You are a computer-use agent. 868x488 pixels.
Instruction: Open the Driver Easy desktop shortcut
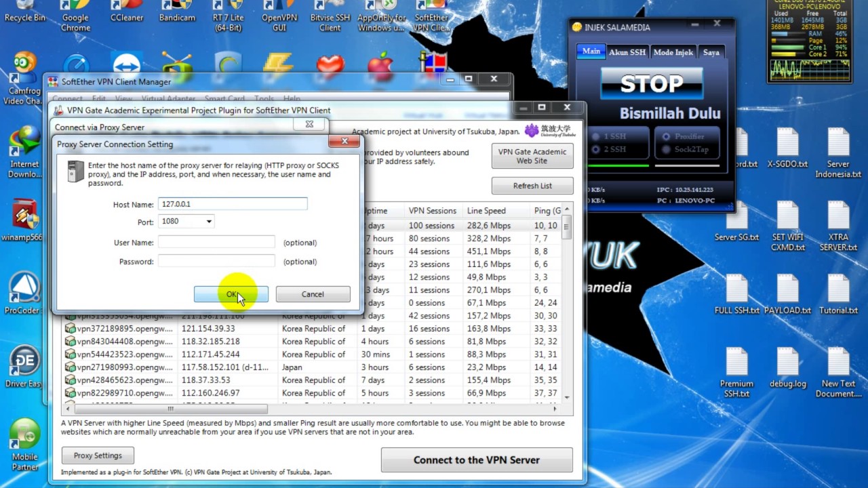coord(25,367)
